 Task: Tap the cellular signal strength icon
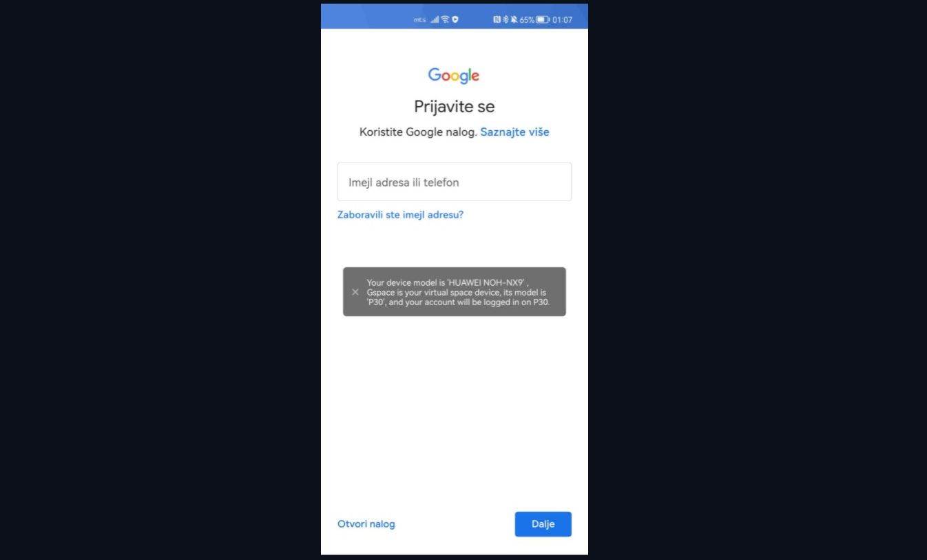coord(435,19)
